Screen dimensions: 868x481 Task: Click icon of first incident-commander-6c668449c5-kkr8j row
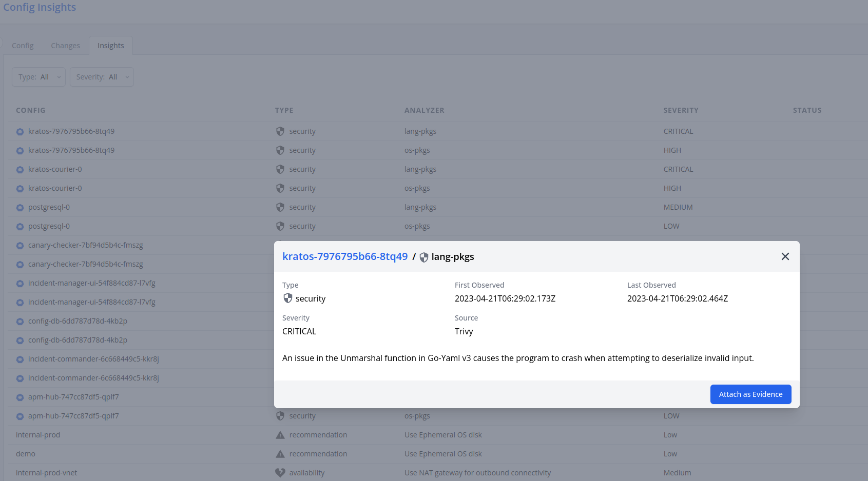[x=20, y=359]
